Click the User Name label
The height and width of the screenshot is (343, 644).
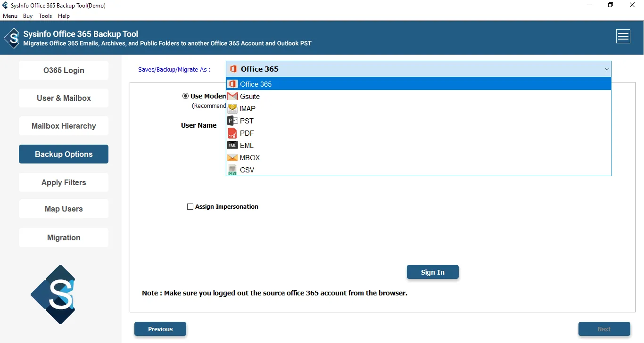click(x=199, y=125)
